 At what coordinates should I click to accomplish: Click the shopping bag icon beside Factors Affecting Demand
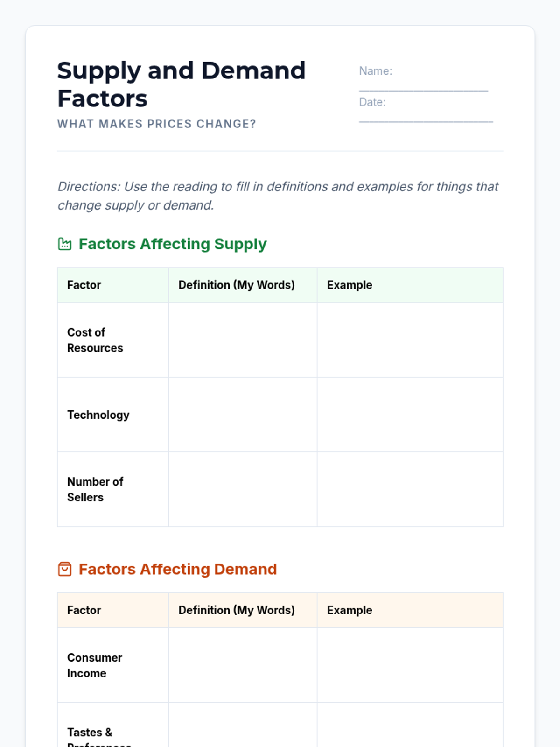click(64, 569)
